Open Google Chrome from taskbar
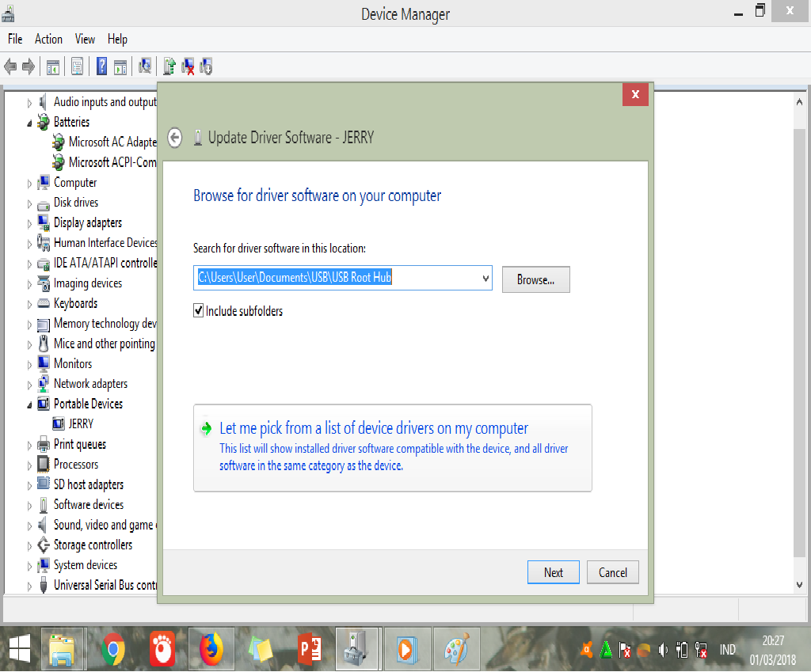The width and height of the screenshot is (811, 672). 113,649
